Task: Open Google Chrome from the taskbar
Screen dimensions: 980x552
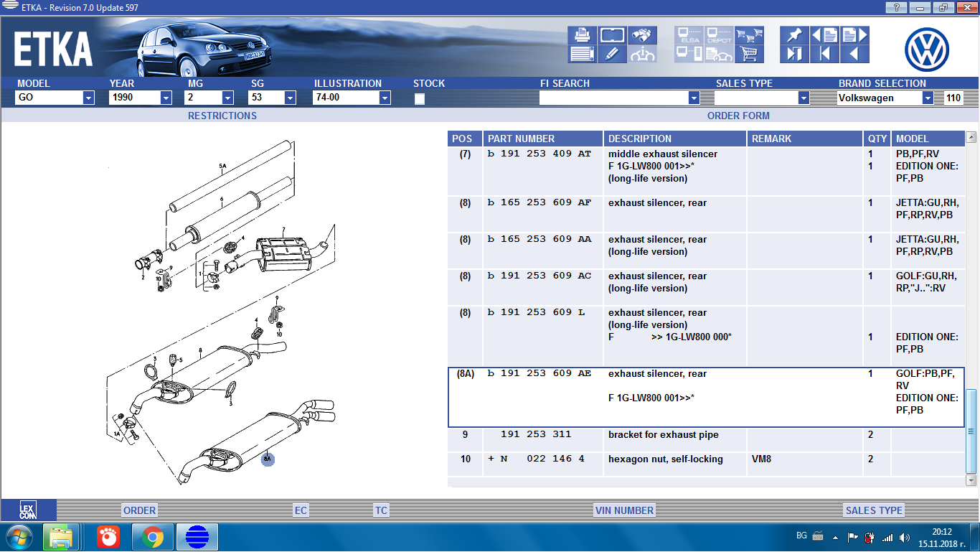Action: (x=151, y=536)
